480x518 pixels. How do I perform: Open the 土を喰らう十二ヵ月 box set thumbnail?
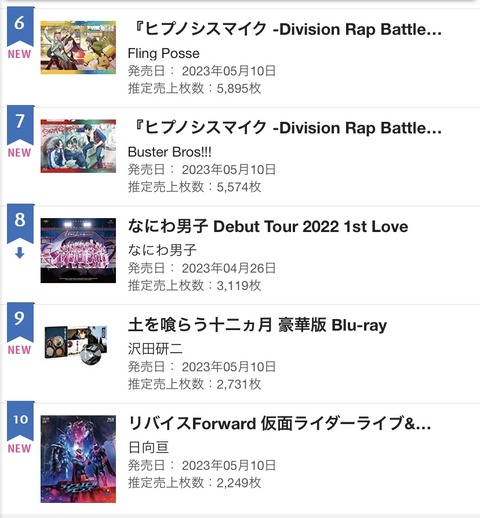point(76,345)
